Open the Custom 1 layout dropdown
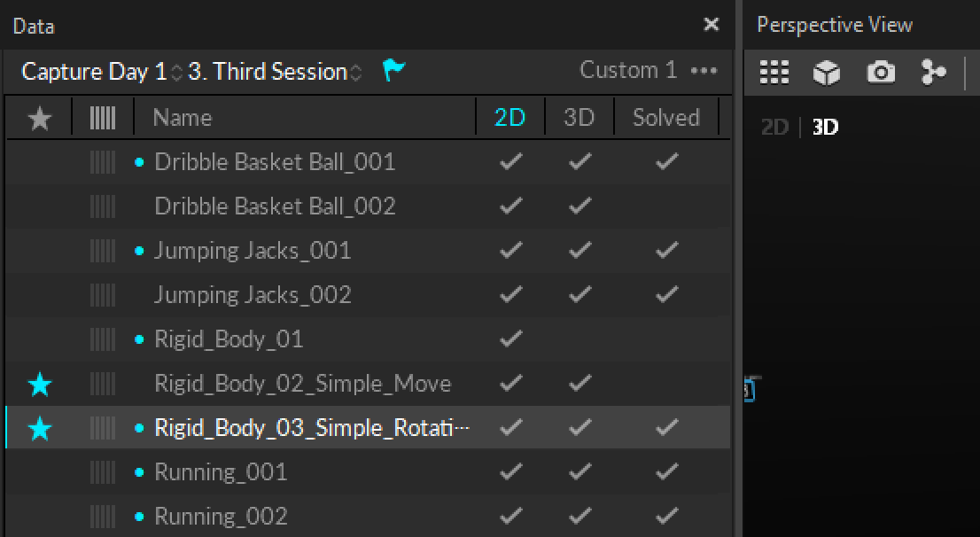The height and width of the screenshot is (537, 980). [627, 71]
